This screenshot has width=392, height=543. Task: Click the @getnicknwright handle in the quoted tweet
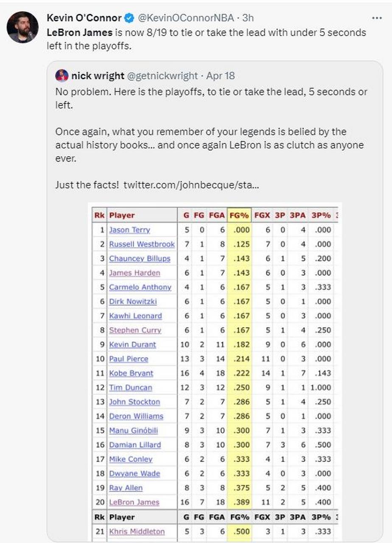tap(162, 76)
